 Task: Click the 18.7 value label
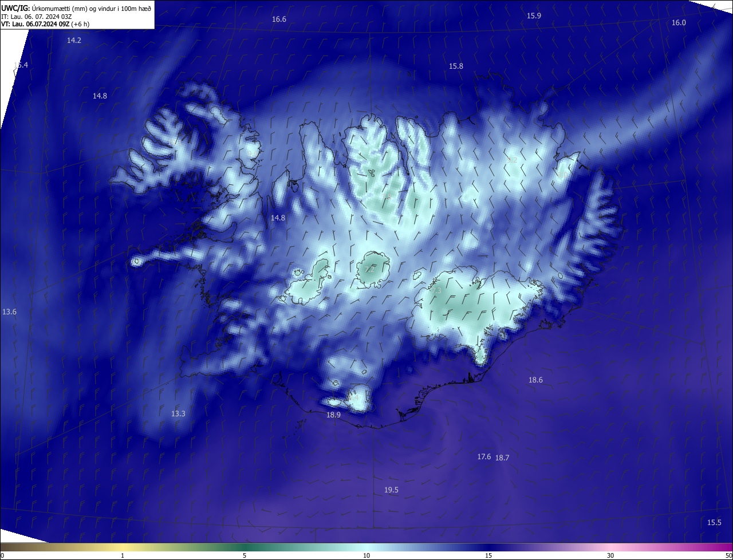(x=502, y=458)
